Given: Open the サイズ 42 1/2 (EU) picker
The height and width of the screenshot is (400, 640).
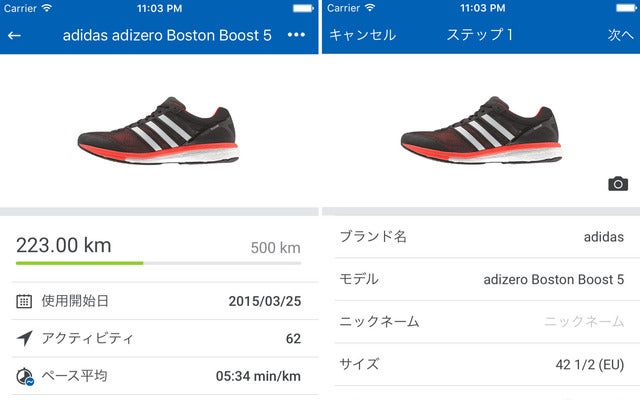Looking at the screenshot, I should (481, 364).
